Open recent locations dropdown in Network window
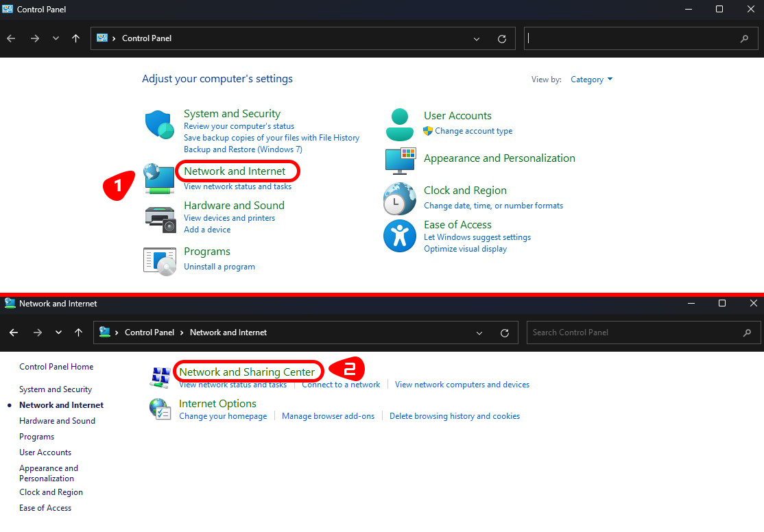The width and height of the screenshot is (764, 532). tap(59, 332)
